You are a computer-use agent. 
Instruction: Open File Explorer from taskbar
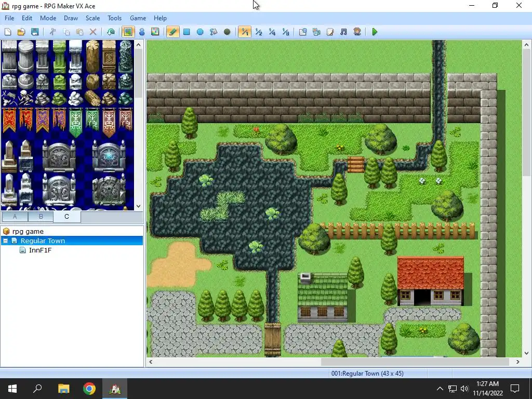(63, 389)
